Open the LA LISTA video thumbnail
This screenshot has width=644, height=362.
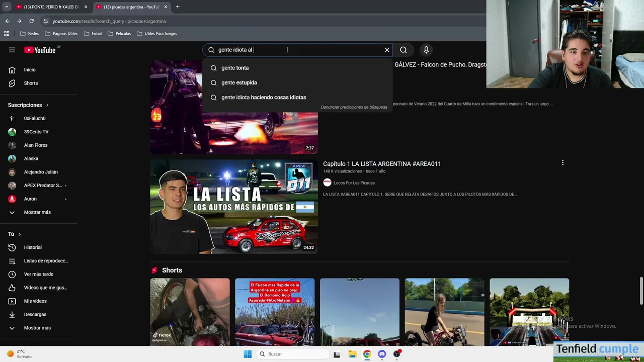234,207
